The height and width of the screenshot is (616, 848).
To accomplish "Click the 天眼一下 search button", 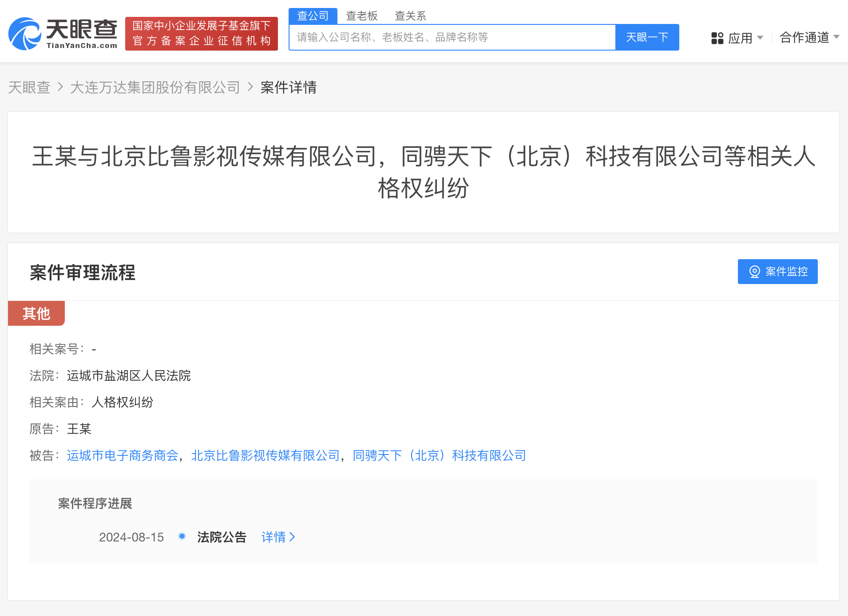I will (x=647, y=37).
